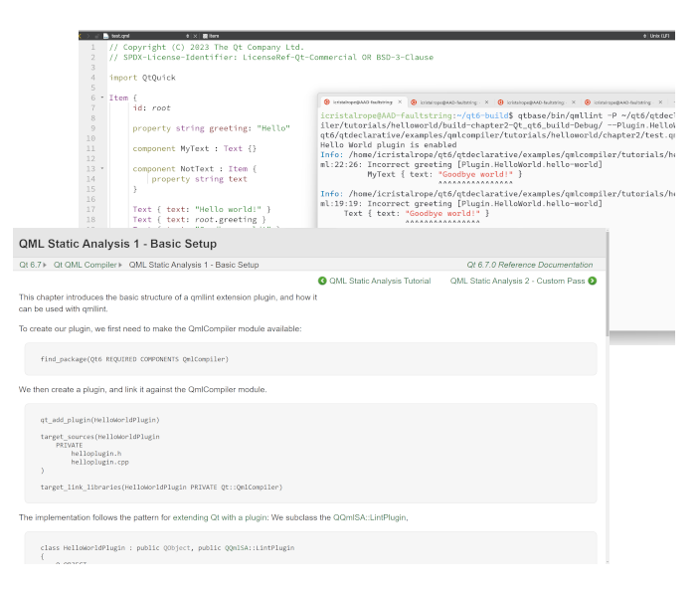
Task: Click the Copyright (C) 2023 comment line
Action: point(207,47)
